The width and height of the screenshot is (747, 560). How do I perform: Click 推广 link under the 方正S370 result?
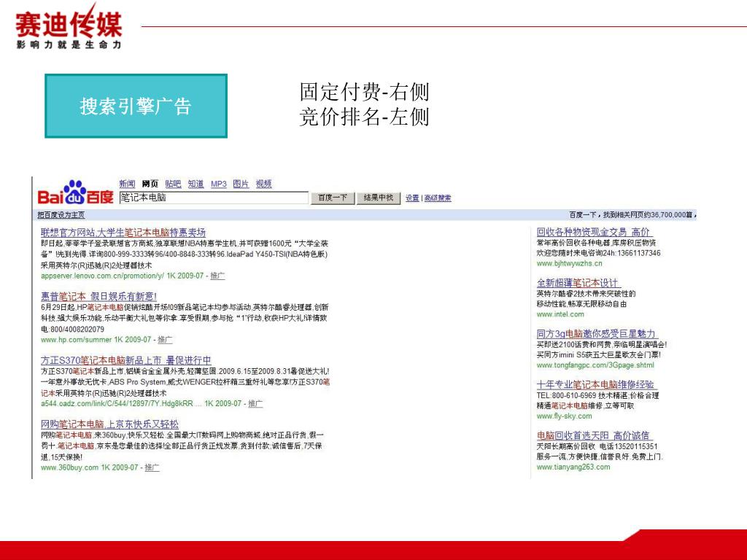[255, 403]
